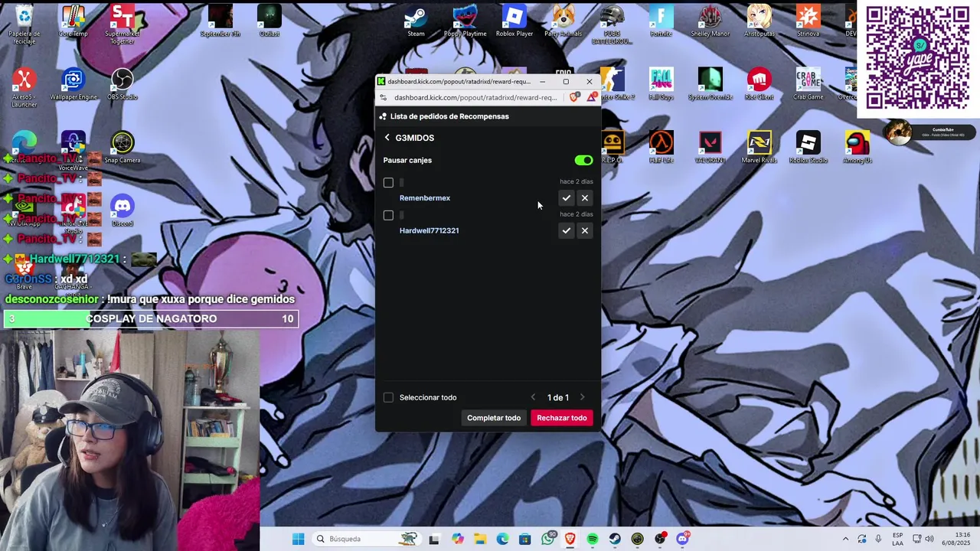Launch Crab Game from the desktop

point(808,84)
